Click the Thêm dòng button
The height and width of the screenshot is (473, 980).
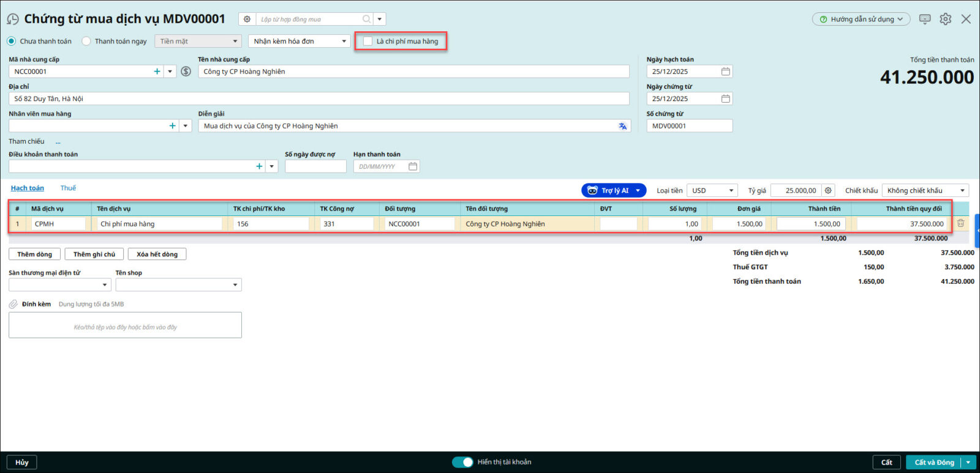(34, 254)
